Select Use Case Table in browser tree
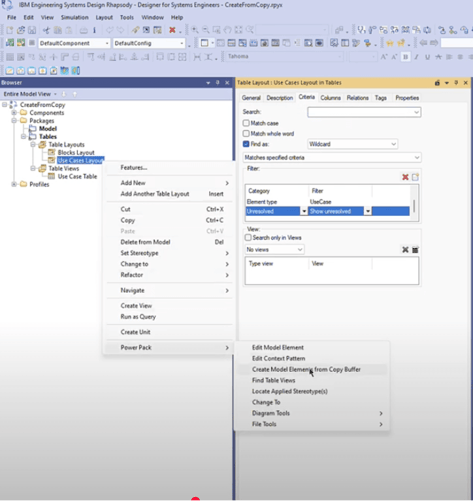473x501 pixels. 77,176
